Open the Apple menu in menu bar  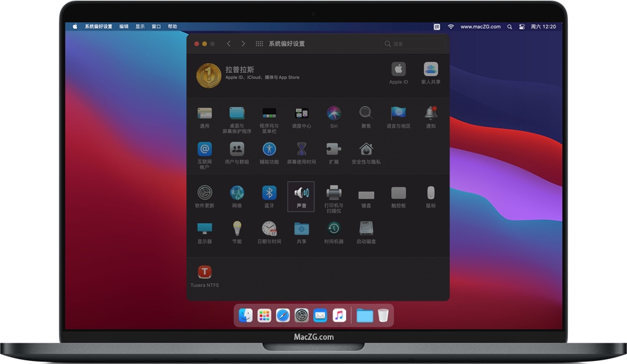[75, 27]
